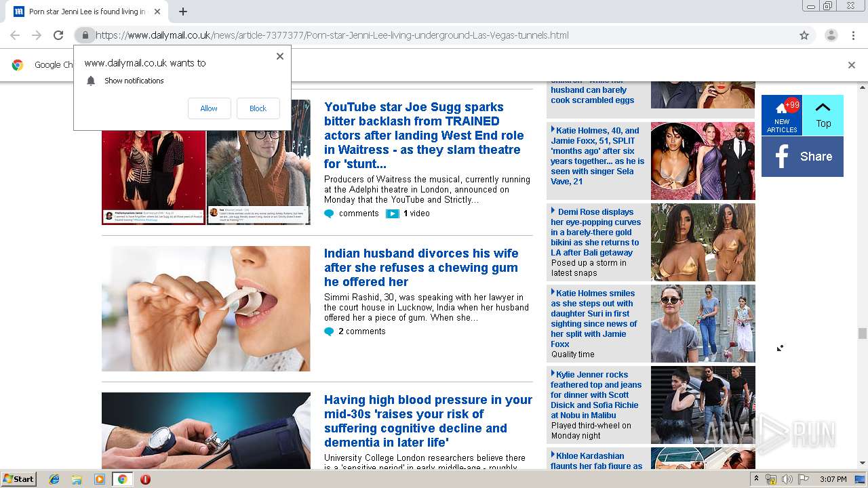Click the Katie Holmes and Jamie Foxx thumbnail

pos(703,161)
